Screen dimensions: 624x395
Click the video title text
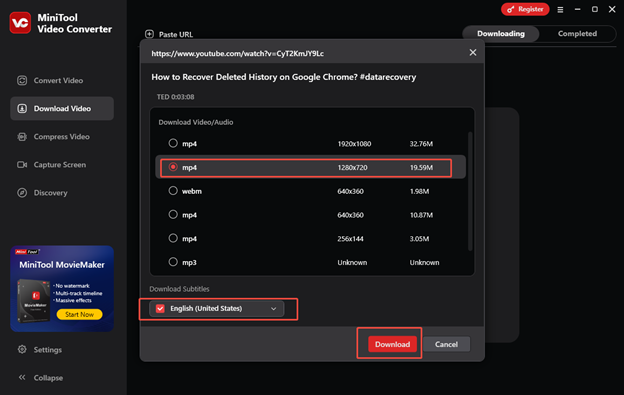click(284, 77)
